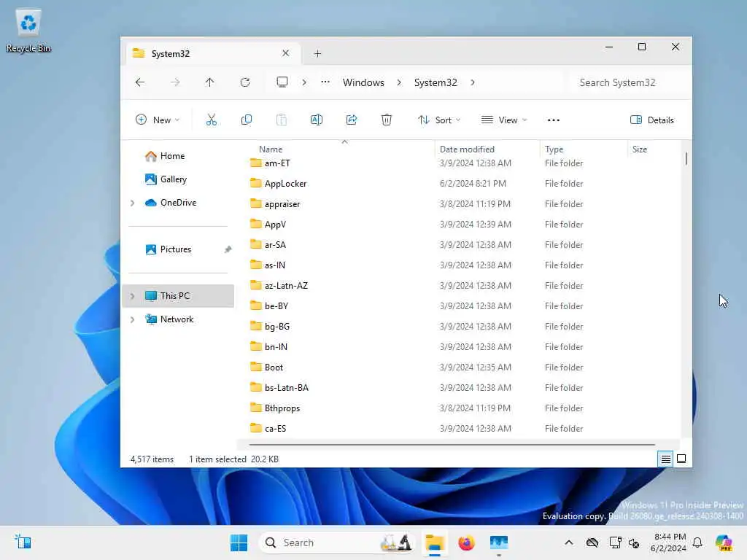
Task: Open the notifications bell
Action: [697, 542]
